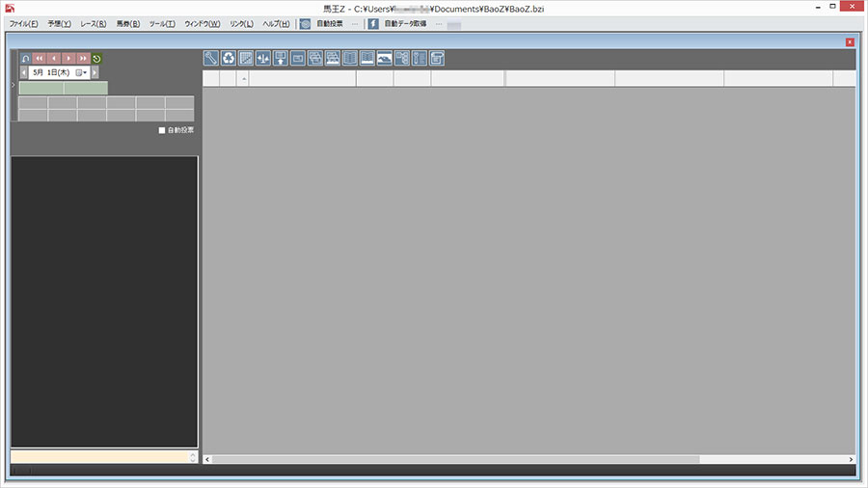Click the horizontal scrollbar left arrow
This screenshot has height=488, width=868.
[x=207, y=459]
